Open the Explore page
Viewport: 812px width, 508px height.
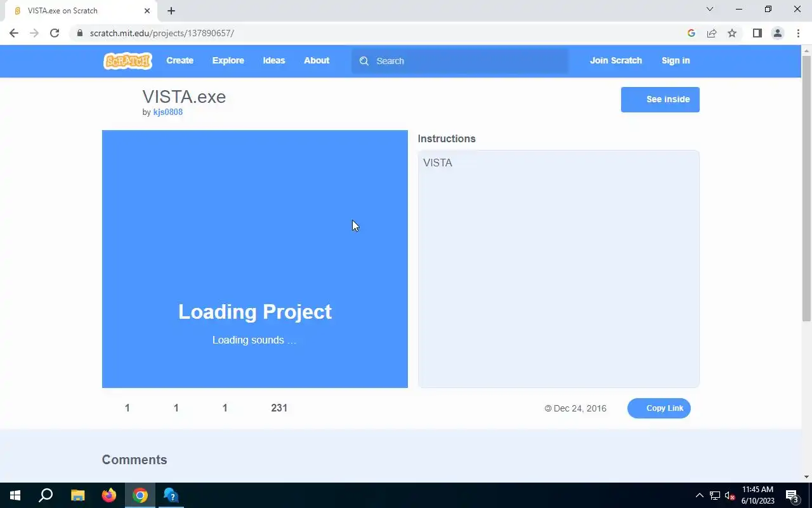pos(228,61)
